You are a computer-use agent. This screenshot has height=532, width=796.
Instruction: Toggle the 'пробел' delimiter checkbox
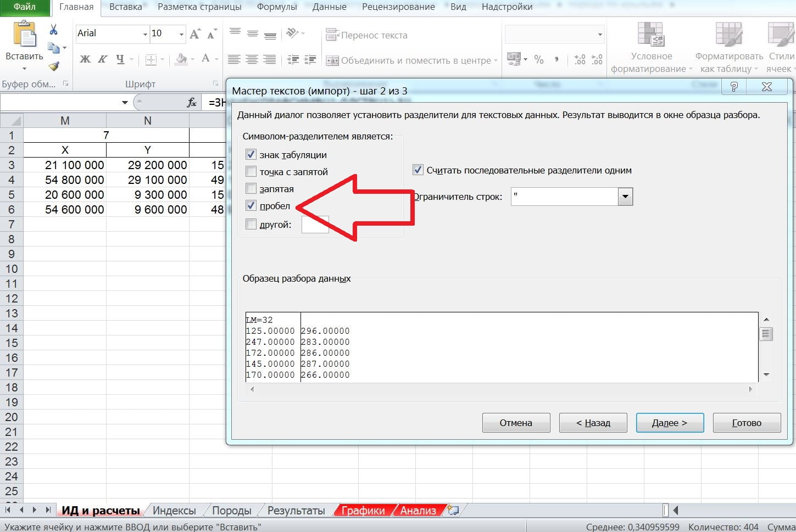(x=251, y=206)
